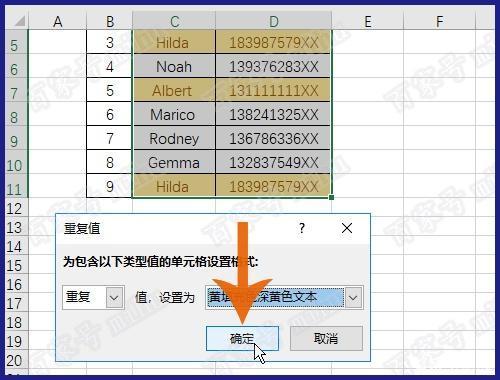Select column B header

[110, 22]
